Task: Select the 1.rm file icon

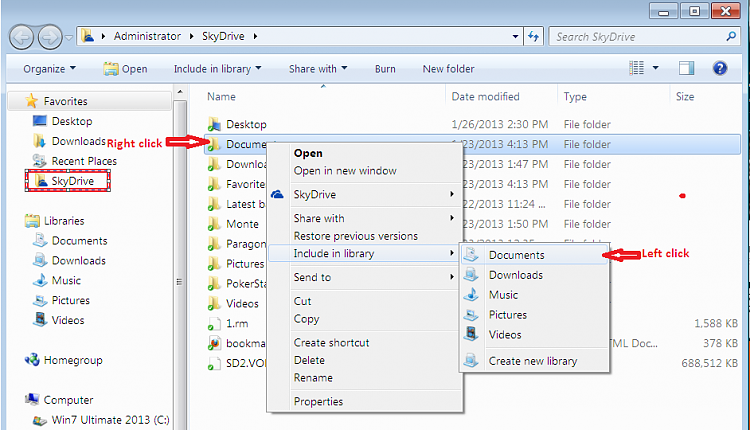Action: pyautogui.click(x=214, y=323)
